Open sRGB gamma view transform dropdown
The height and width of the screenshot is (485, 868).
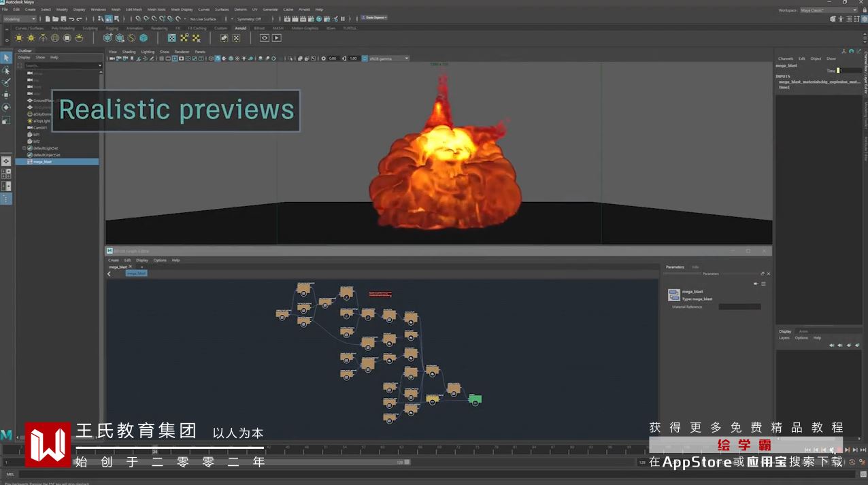389,58
